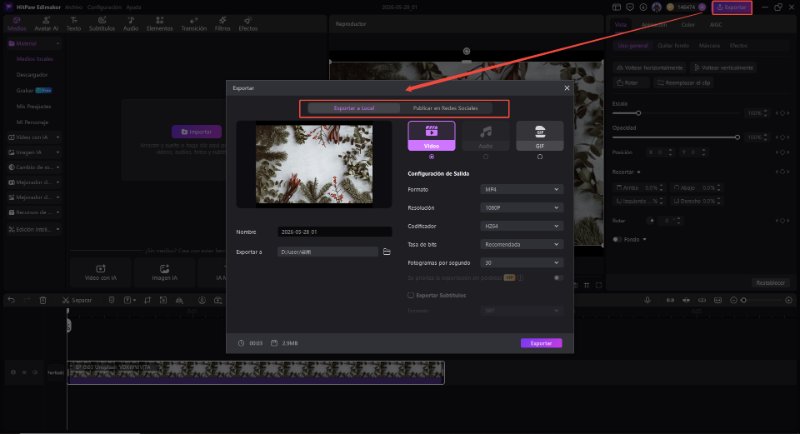Expand the Material section in sidebar
The width and height of the screenshot is (800, 434).
coord(34,43)
